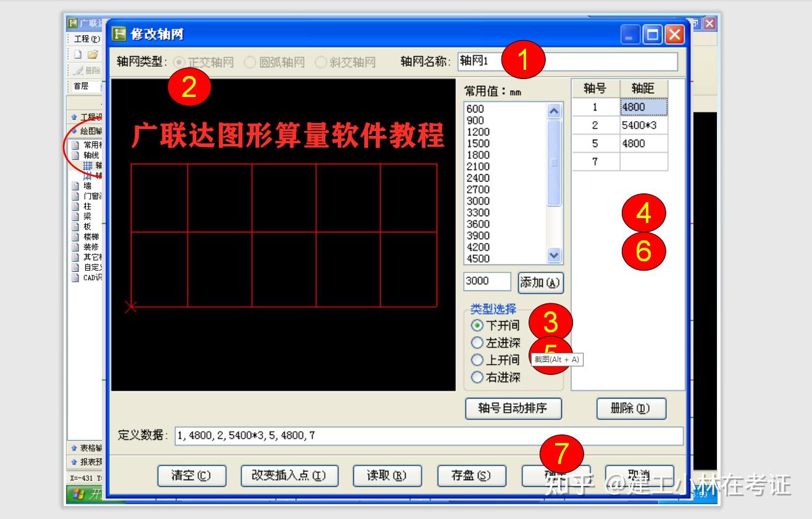Select 3900 in the common values list
The height and width of the screenshot is (519, 812).
478,235
